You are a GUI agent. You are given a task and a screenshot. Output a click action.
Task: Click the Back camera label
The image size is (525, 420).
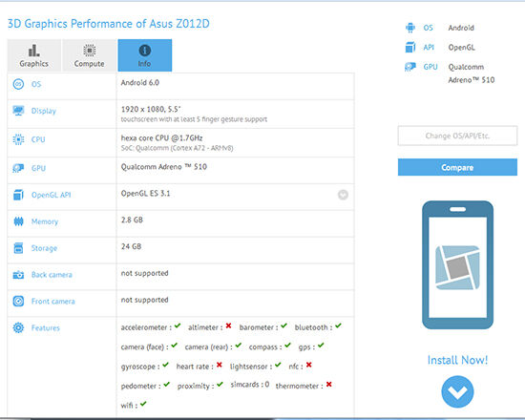click(x=52, y=275)
